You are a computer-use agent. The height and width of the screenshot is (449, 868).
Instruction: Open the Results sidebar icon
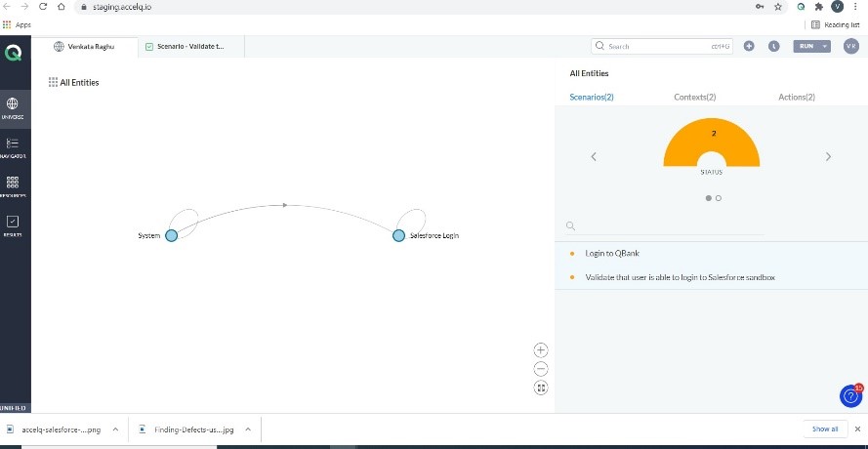(x=13, y=224)
